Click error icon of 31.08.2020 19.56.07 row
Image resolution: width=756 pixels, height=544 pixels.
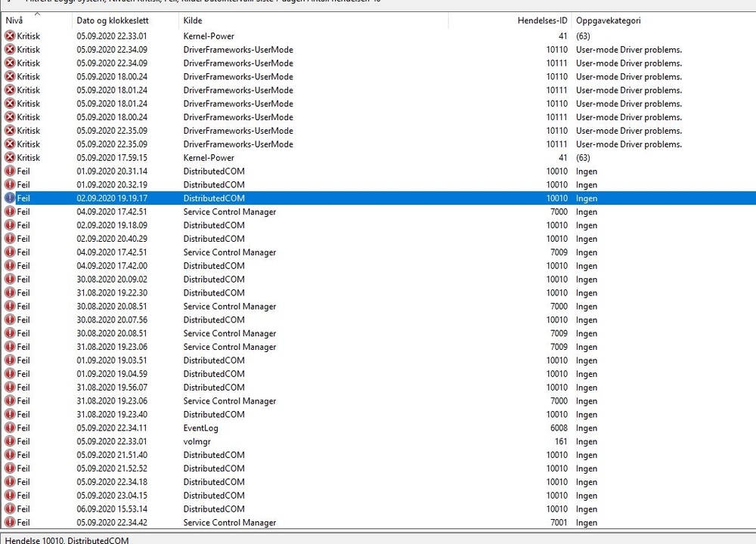pyautogui.click(x=10, y=386)
